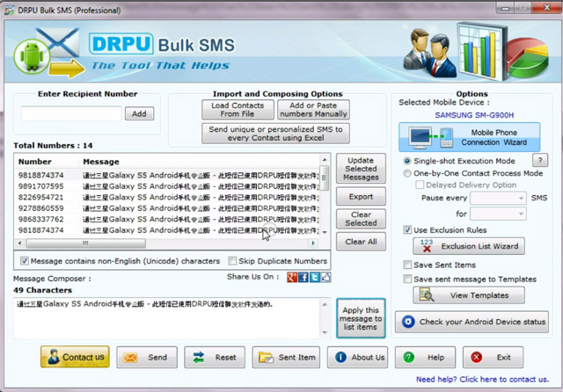This screenshot has height=392, width=563.
Task: Select row with number 9868337762
Action: (x=167, y=219)
